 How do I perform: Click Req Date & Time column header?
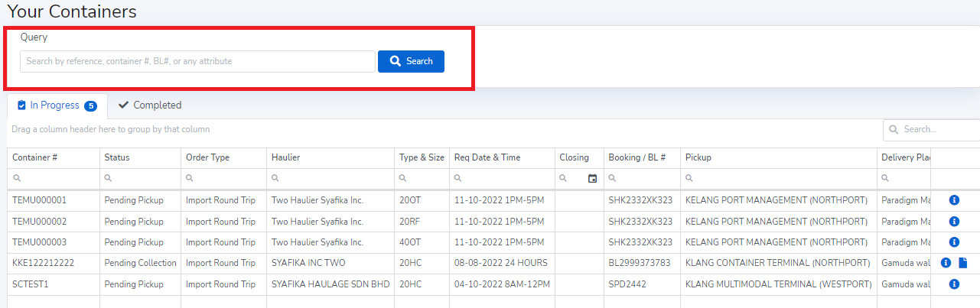487,157
